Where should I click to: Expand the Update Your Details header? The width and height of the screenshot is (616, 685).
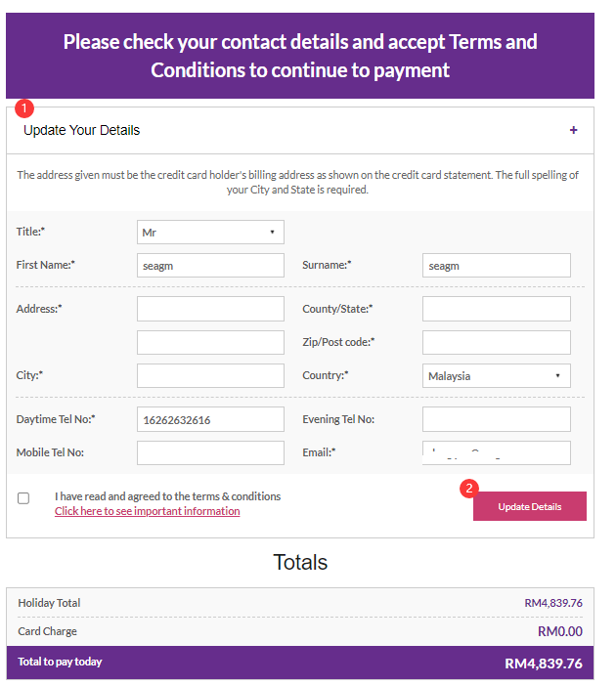pyautogui.click(x=300, y=130)
